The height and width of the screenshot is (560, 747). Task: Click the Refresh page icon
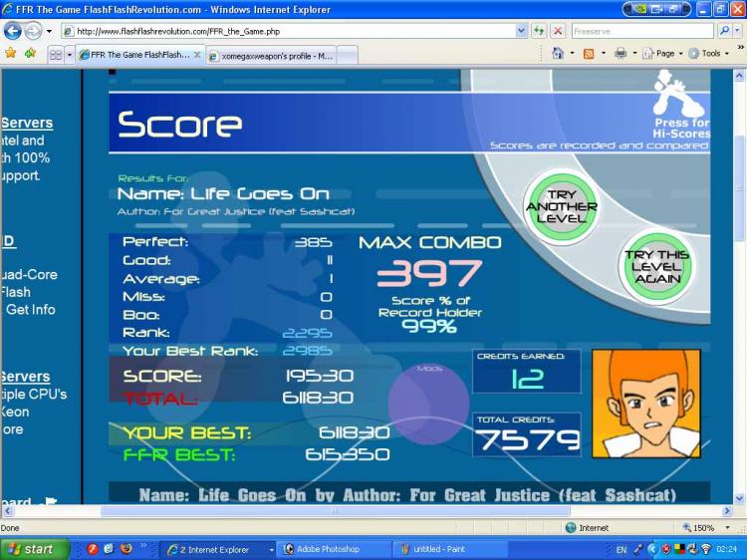539,32
